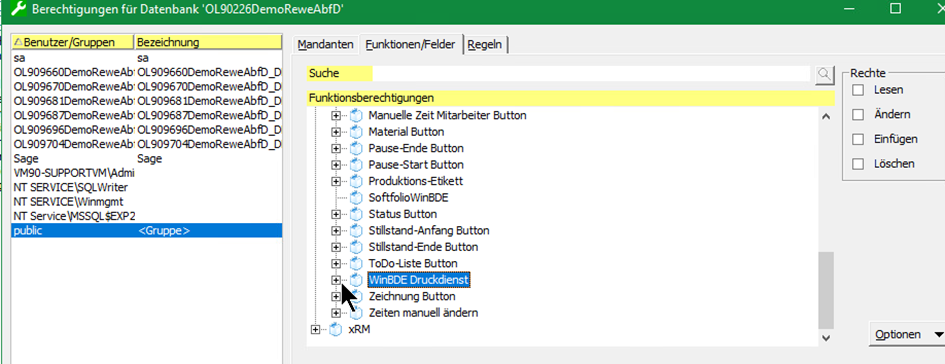Select user OL909660DemoReweAb in list
Screen dimensions: 945x364
pos(146,72)
